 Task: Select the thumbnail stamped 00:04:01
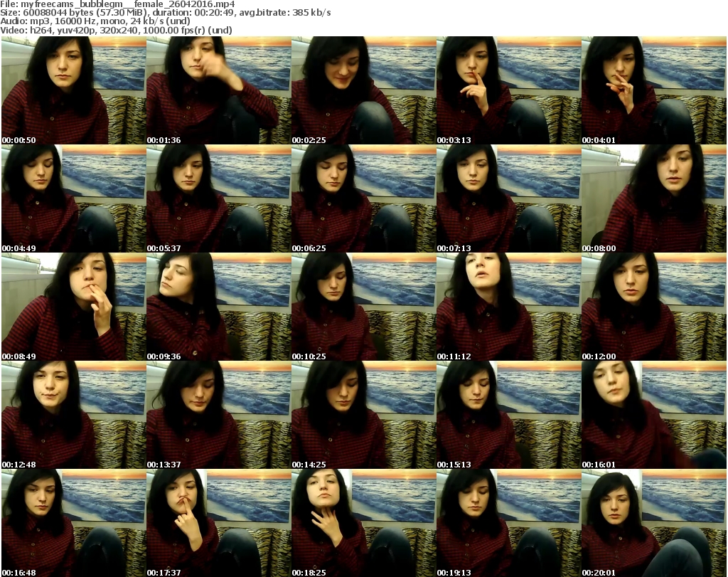point(653,90)
